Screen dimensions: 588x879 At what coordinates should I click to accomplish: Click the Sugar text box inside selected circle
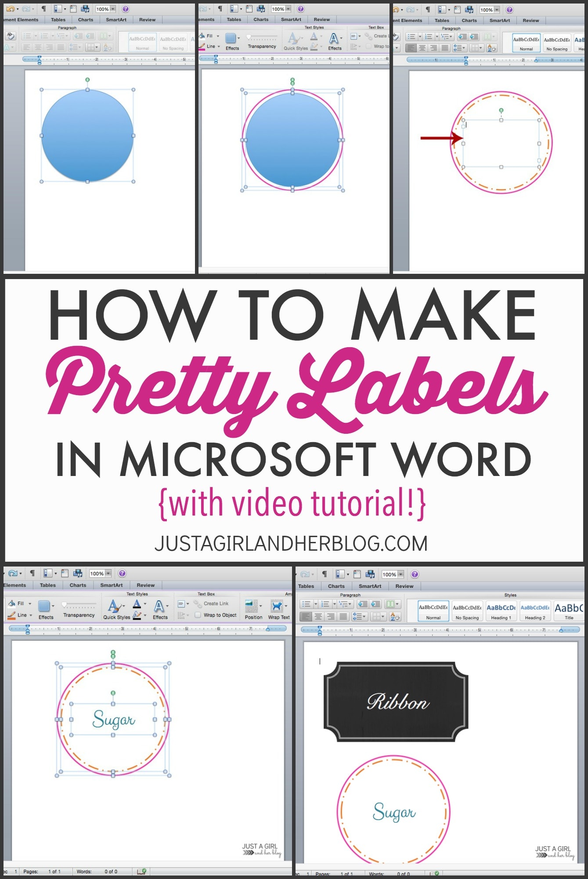113,719
